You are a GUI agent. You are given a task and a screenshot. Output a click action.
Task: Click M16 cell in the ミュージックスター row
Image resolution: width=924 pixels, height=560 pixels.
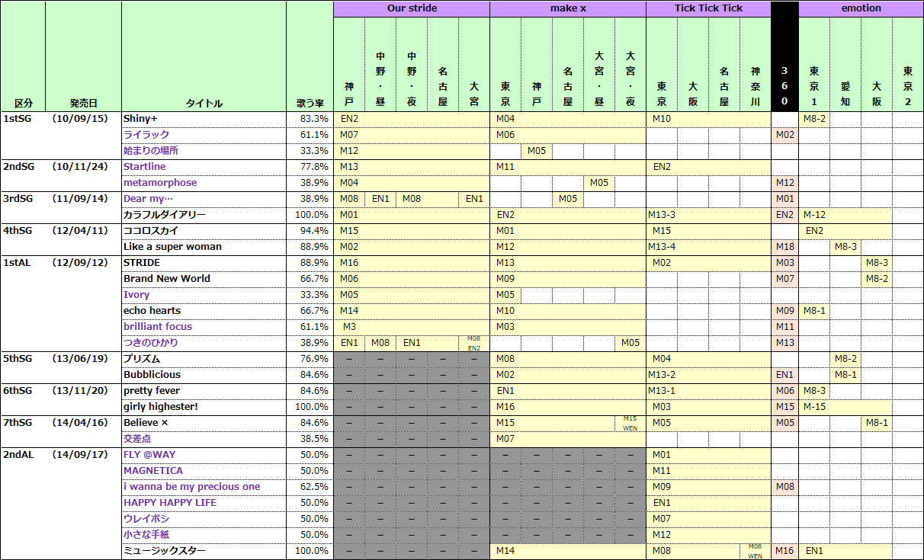(x=784, y=551)
